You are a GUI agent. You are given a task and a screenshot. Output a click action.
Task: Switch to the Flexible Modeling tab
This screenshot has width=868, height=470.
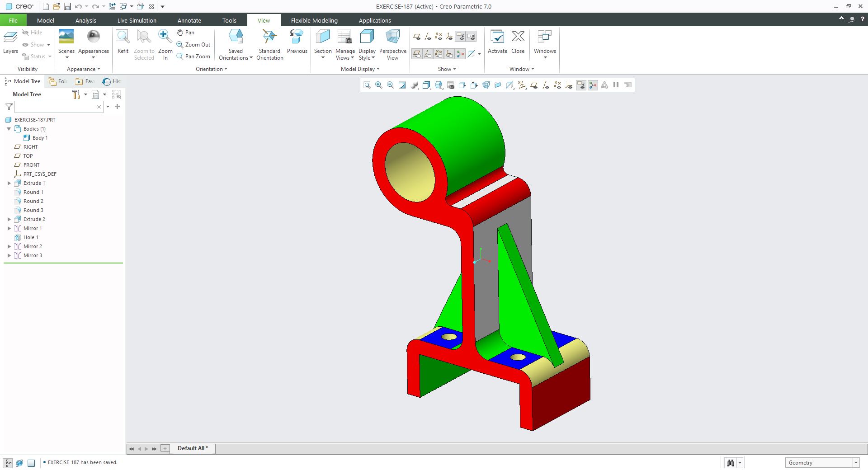coord(314,20)
